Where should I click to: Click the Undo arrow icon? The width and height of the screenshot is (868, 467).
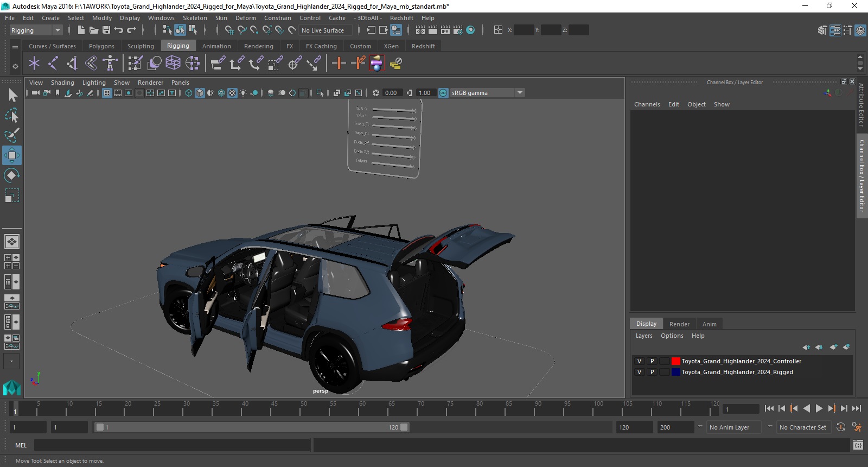coord(119,30)
